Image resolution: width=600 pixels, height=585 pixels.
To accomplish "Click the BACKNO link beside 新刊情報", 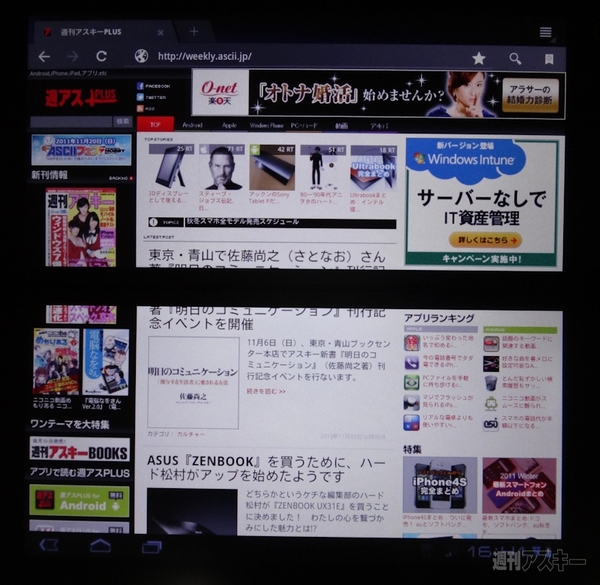I will (x=121, y=178).
